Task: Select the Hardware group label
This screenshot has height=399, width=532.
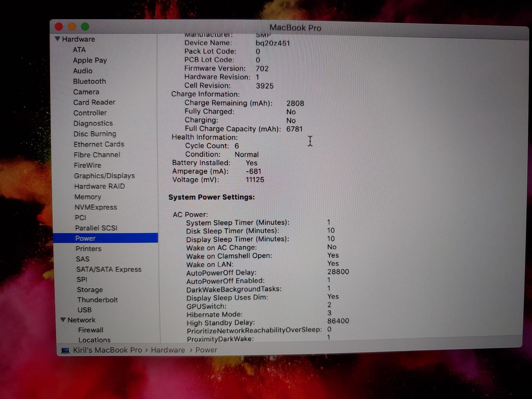Action: (78, 39)
